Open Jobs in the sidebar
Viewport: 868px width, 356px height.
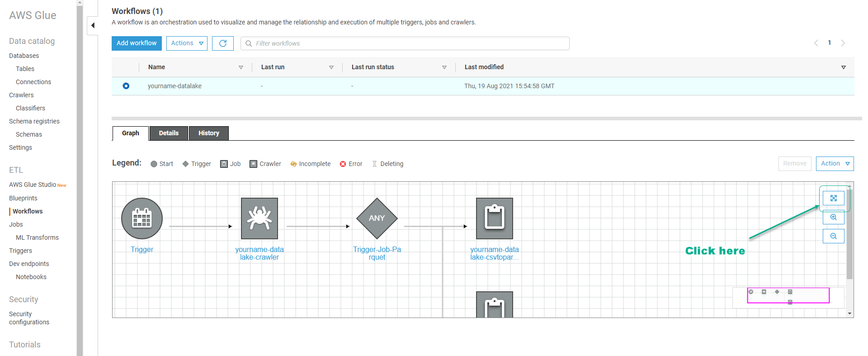click(x=16, y=224)
